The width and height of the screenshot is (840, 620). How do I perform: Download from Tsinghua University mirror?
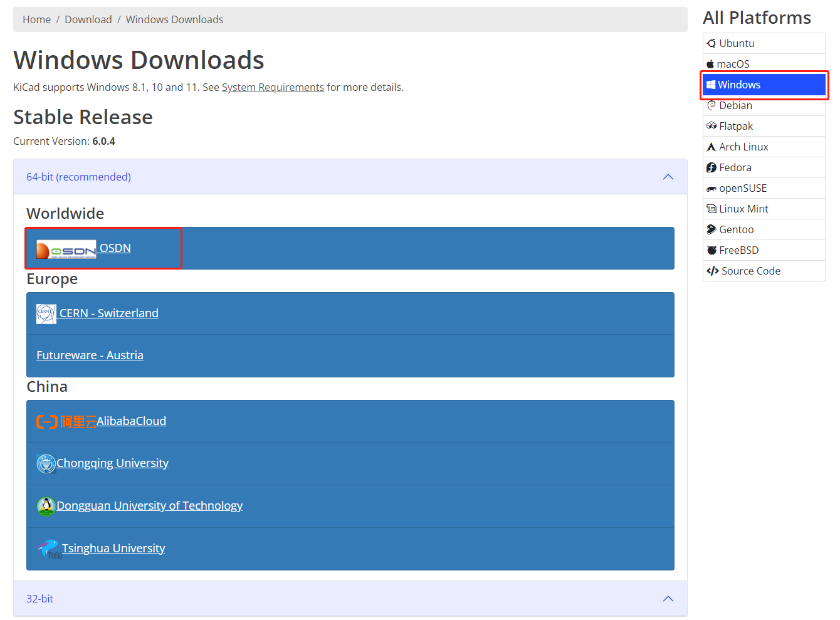tap(113, 548)
